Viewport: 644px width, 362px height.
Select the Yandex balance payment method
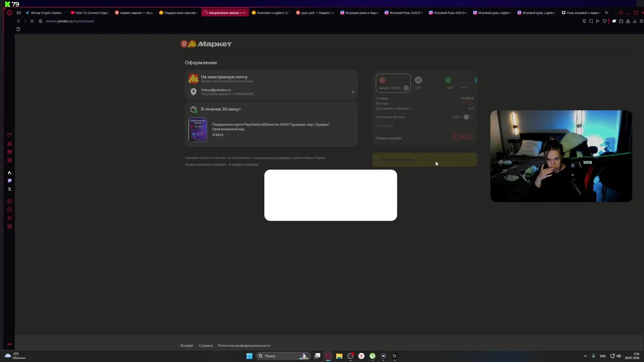point(393,83)
